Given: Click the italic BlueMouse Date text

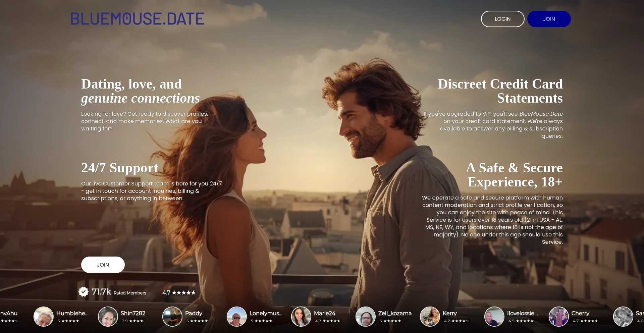Looking at the screenshot, I should (x=541, y=114).
